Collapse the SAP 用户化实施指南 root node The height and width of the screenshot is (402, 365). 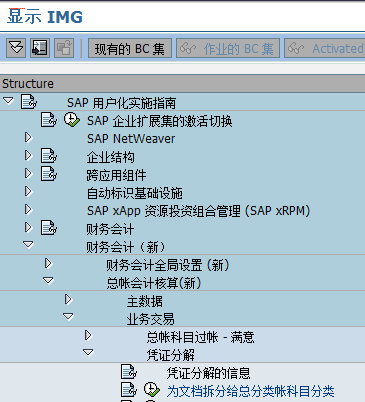pyautogui.click(x=8, y=100)
